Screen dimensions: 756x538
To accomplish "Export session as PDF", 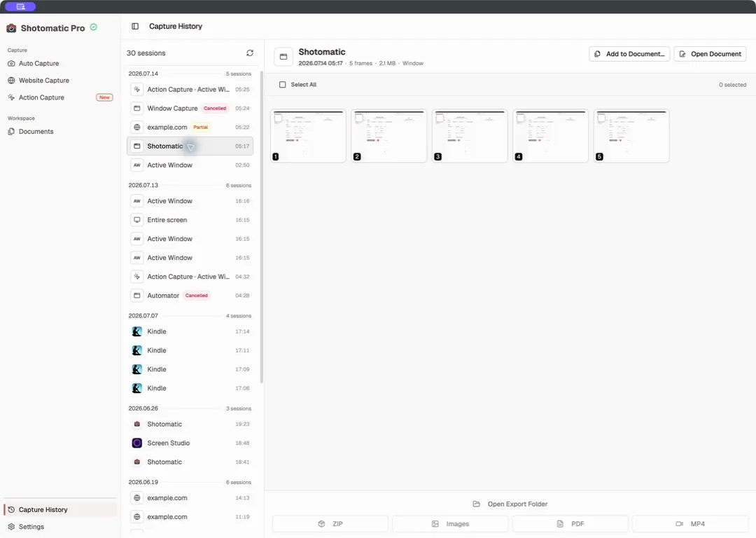I will 570,524.
